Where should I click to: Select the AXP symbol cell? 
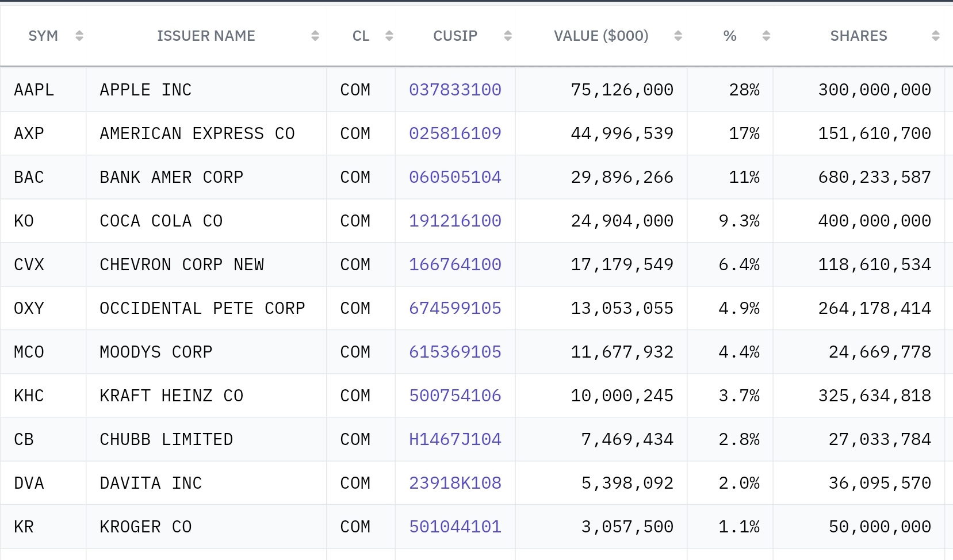click(43, 133)
